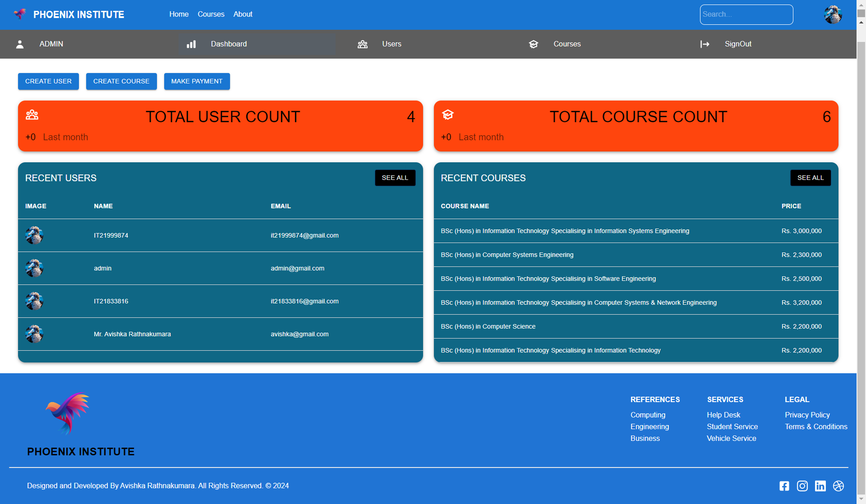Click SEE ALL for recent courses

coord(810,178)
